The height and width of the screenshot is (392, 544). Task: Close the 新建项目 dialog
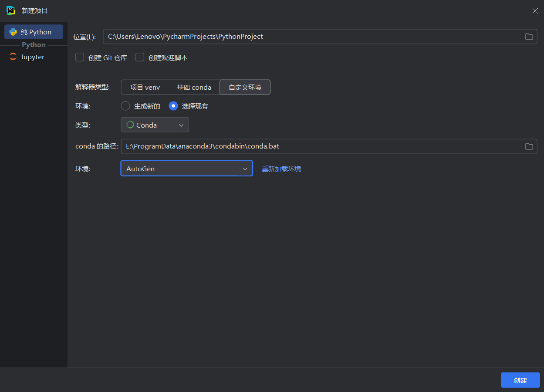pos(535,11)
